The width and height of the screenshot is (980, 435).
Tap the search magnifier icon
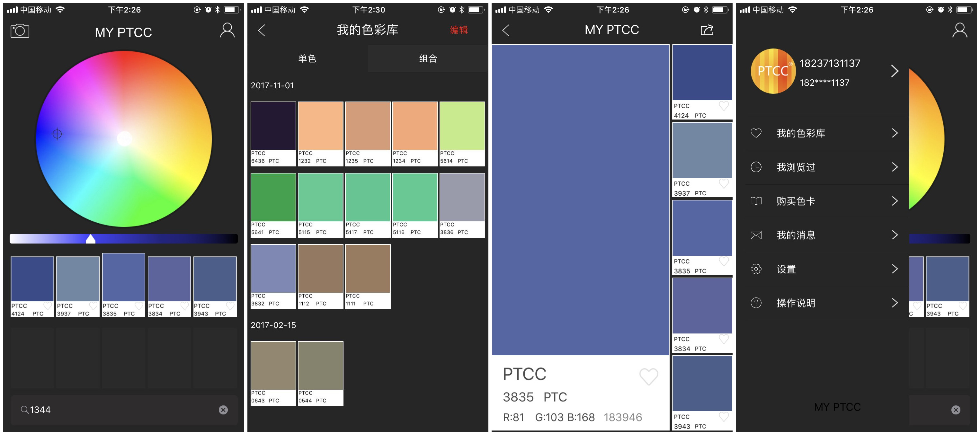coord(25,410)
